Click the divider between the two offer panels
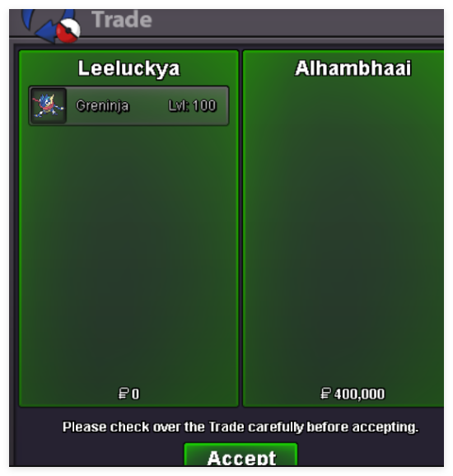453x476 pixels. tap(241, 228)
